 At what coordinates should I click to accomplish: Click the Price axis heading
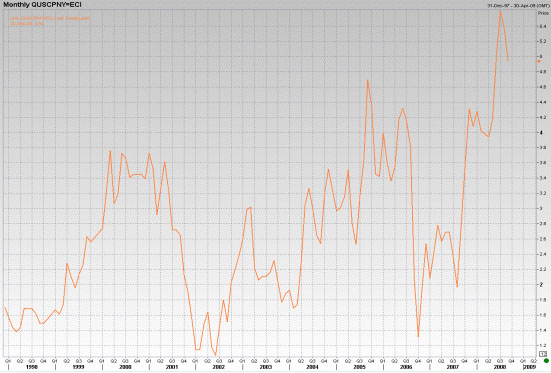pyautogui.click(x=543, y=13)
